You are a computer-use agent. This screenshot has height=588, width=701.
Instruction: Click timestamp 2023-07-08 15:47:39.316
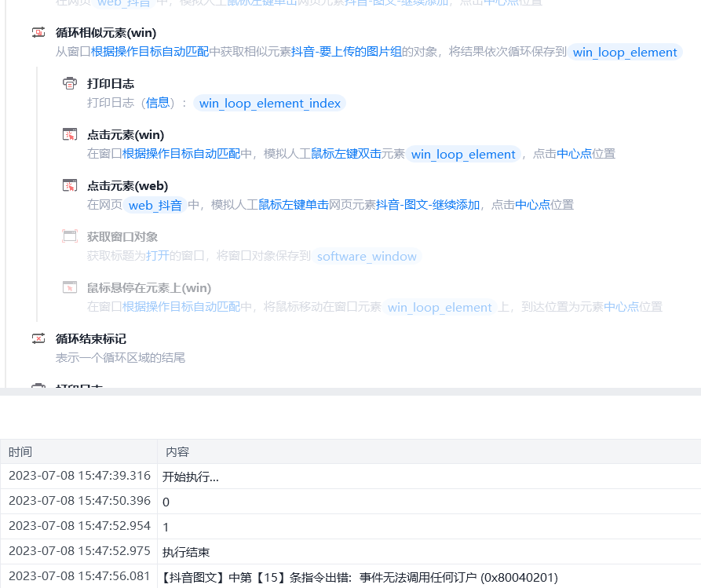[79, 476]
